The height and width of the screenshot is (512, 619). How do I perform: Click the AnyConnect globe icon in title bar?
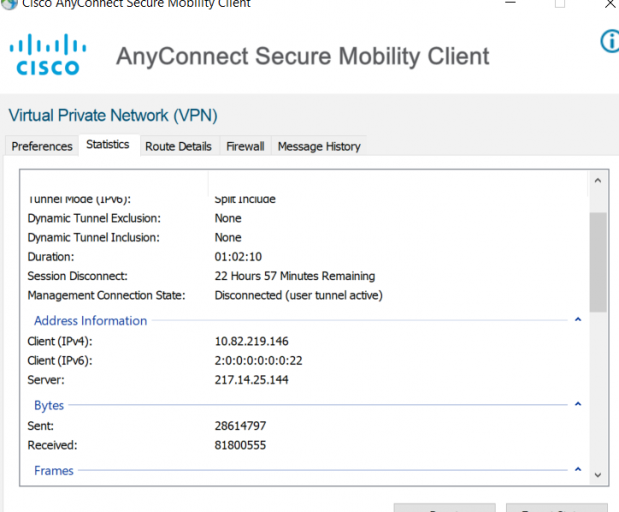point(9,4)
